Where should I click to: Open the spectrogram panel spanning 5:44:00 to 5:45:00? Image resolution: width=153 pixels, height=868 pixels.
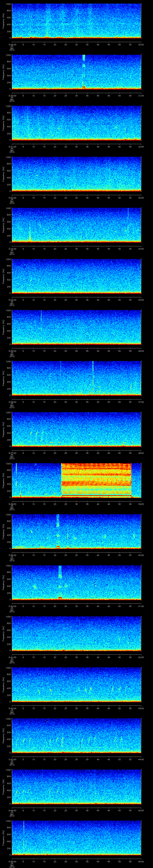coord(76,786)
